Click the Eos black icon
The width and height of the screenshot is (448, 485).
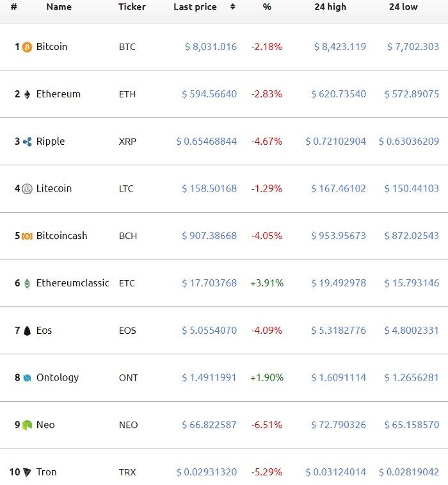click(x=27, y=331)
